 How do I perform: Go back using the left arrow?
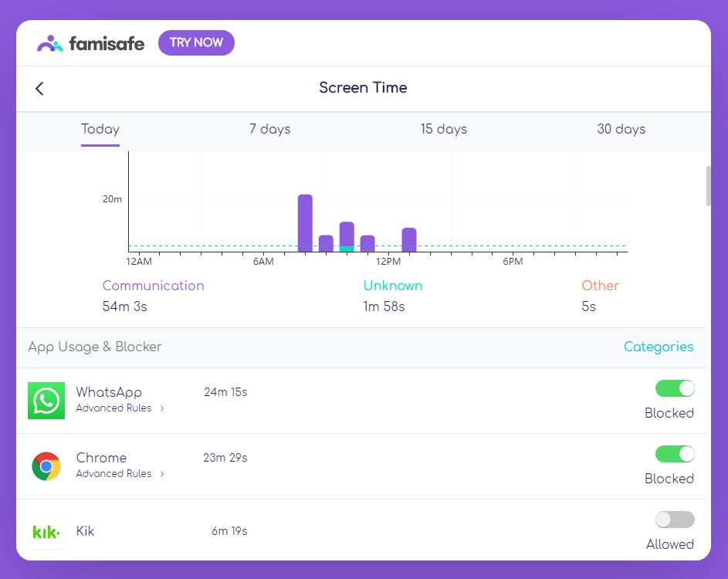click(x=39, y=88)
